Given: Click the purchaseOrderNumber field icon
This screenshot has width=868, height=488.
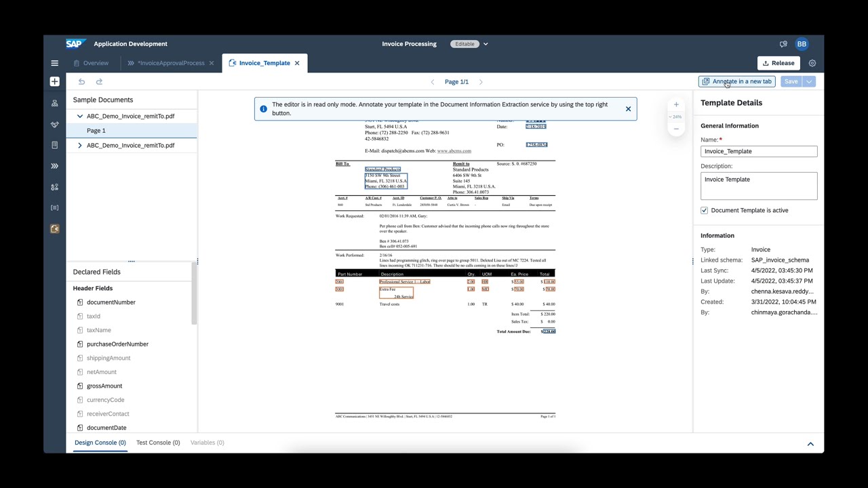Looking at the screenshot, I should click(x=80, y=344).
